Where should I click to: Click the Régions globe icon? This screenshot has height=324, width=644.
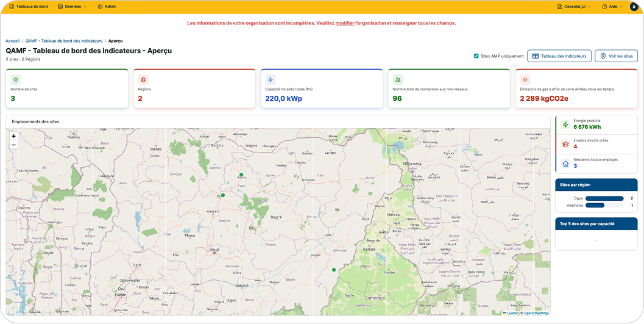[x=143, y=80]
